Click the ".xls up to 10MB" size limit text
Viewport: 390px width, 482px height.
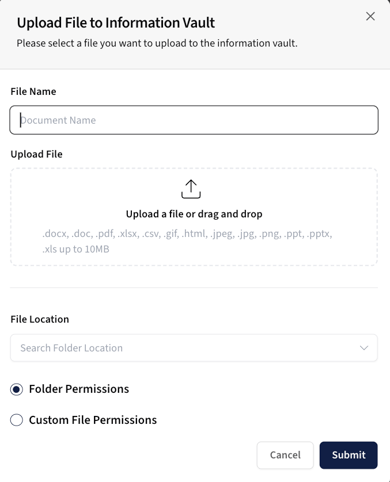(76, 249)
